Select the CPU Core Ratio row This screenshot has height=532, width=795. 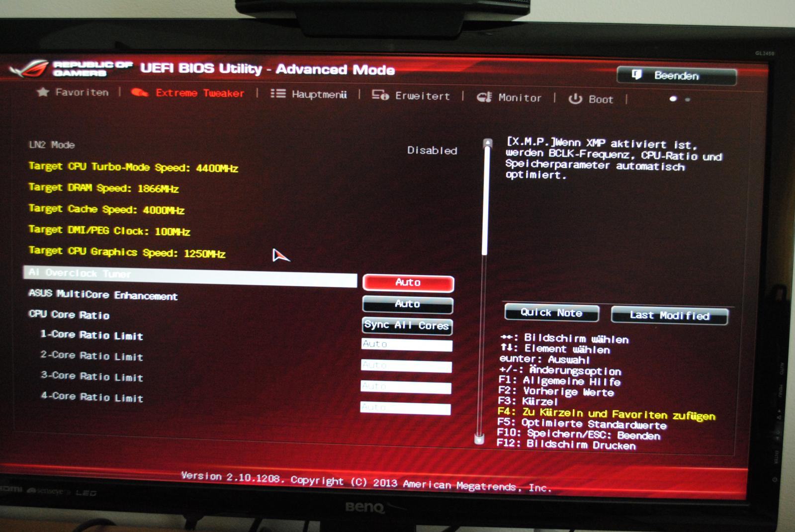(69, 315)
